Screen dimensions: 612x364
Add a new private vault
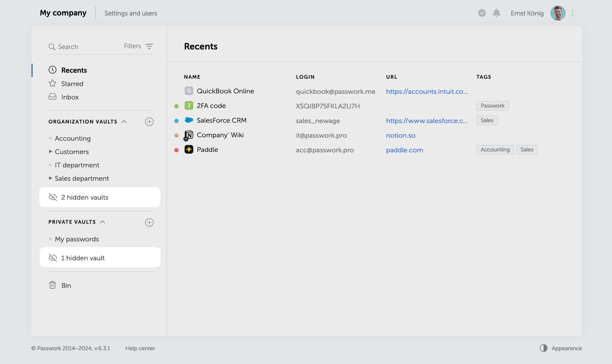(149, 222)
